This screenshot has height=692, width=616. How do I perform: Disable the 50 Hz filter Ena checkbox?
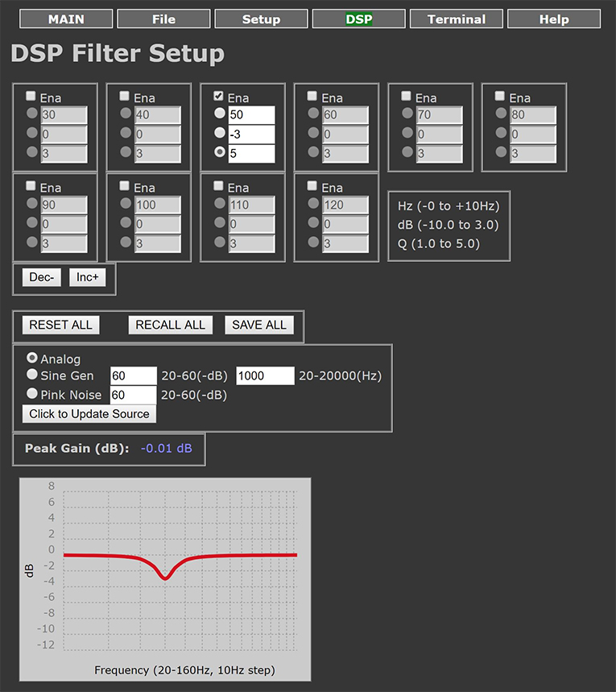(x=219, y=97)
